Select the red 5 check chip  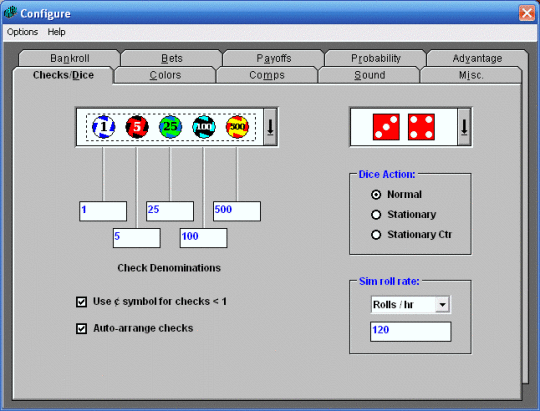click(137, 127)
